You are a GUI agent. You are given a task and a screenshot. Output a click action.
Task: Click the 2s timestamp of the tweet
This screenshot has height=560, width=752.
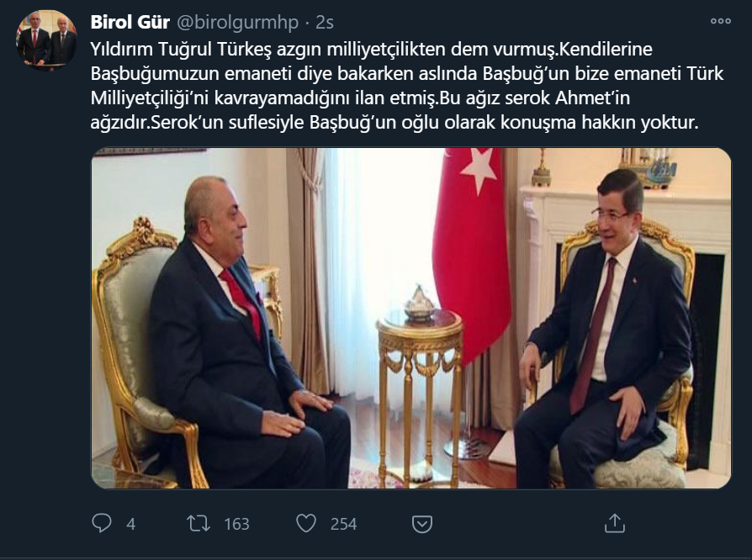pyautogui.click(x=325, y=23)
